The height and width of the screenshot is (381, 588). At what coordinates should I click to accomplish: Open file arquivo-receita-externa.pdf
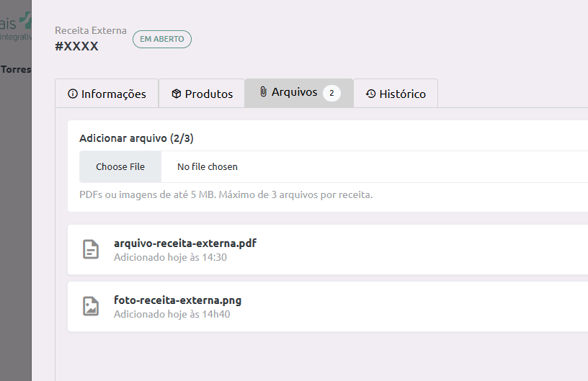185,243
